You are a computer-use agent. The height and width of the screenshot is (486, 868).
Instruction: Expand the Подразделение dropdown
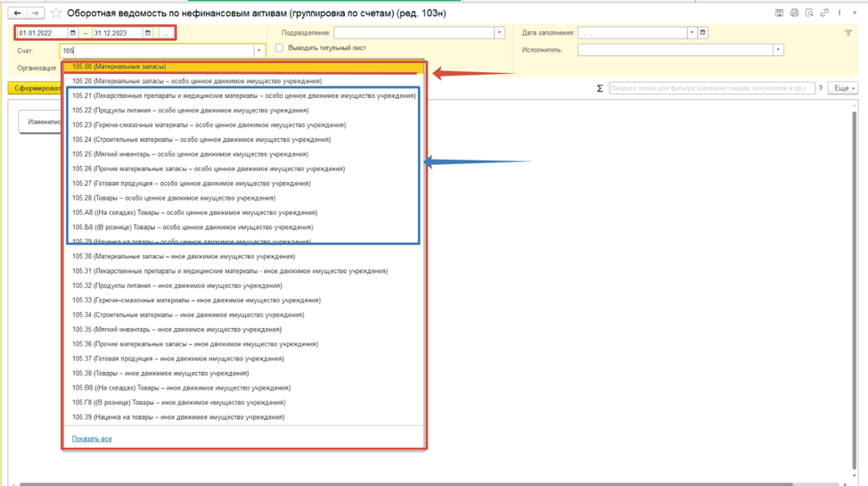[499, 33]
